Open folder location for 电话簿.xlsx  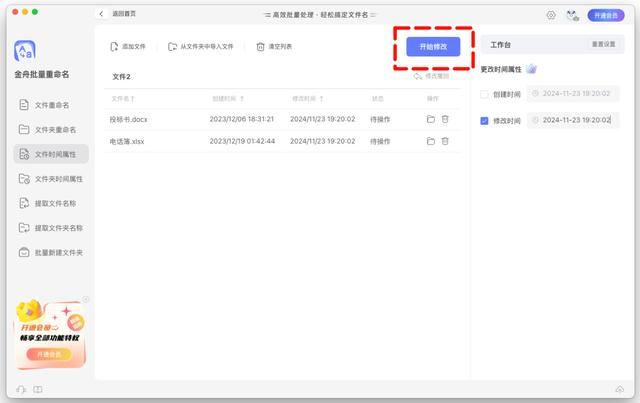click(431, 141)
